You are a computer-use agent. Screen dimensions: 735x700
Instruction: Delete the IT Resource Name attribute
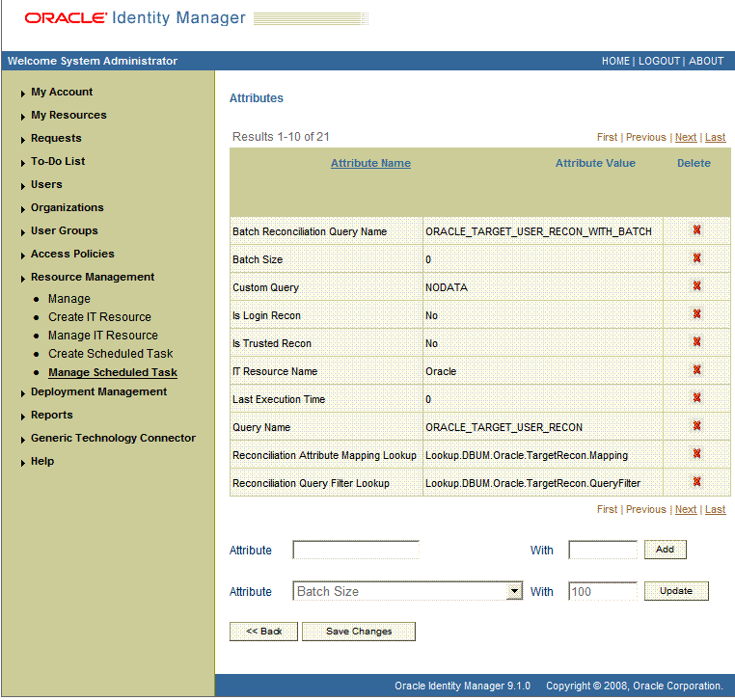coord(696,370)
